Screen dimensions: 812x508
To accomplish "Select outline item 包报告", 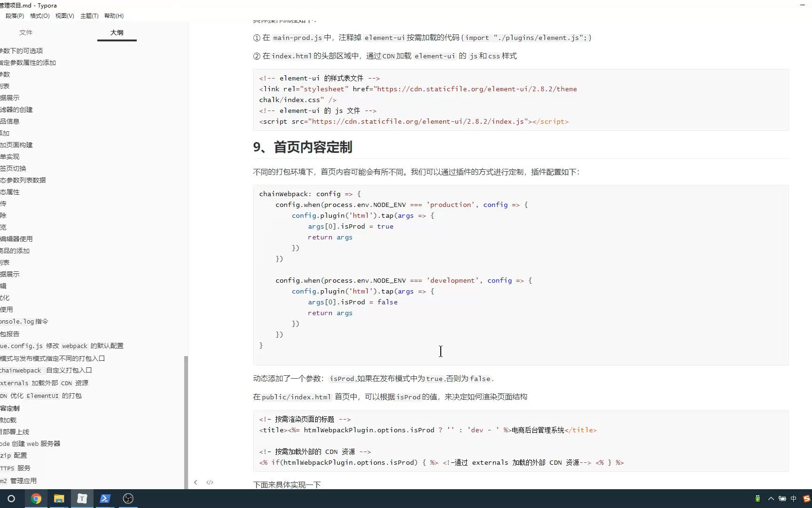I will pos(10,334).
